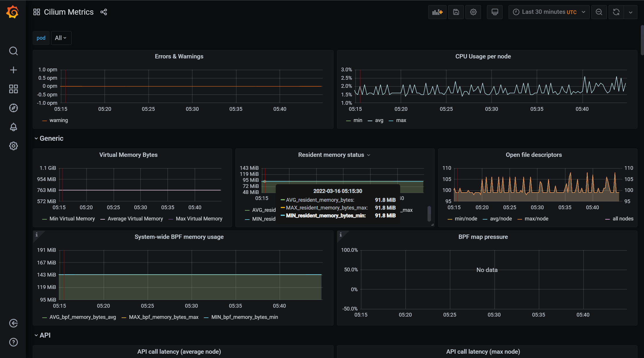The width and height of the screenshot is (644, 358).
Task: Open dashboard settings gear in top toolbar
Action: (x=473, y=12)
